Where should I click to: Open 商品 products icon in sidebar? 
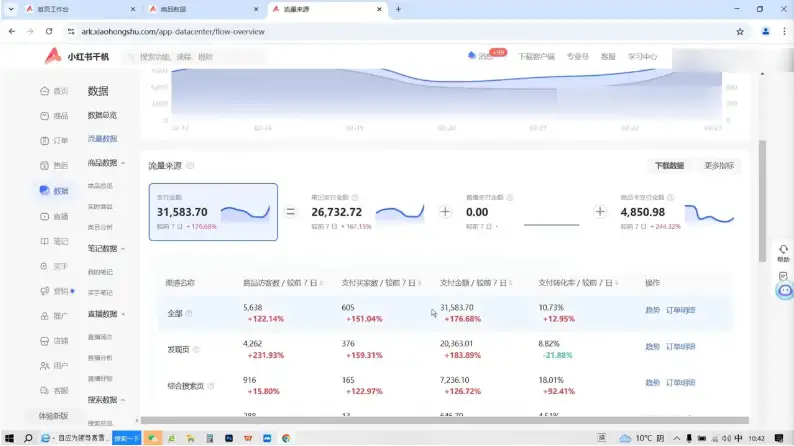(45, 116)
